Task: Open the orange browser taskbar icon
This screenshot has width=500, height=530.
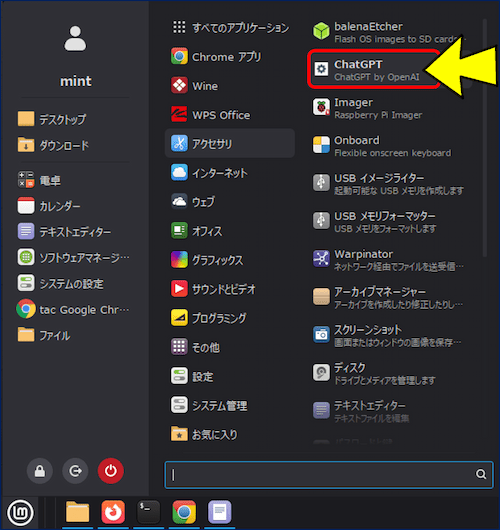Action: [x=113, y=512]
